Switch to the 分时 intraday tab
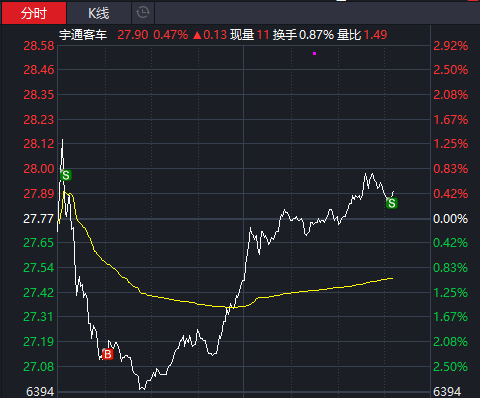This screenshot has height=398, width=480. 34,13
